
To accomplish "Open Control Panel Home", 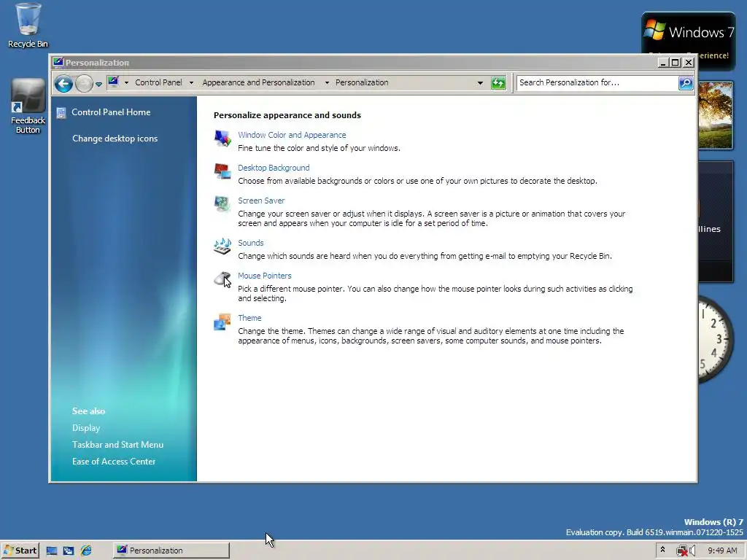I will [111, 112].
